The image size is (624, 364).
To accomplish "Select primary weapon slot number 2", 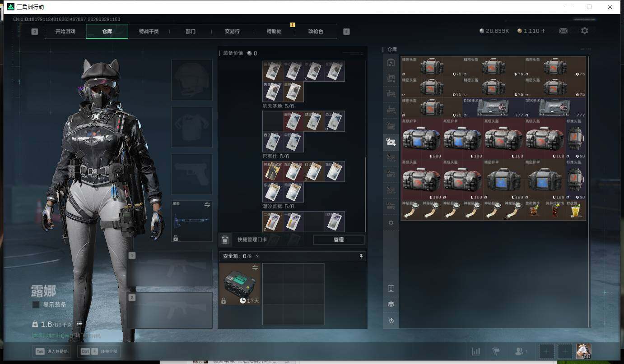I will pos(170,310).
